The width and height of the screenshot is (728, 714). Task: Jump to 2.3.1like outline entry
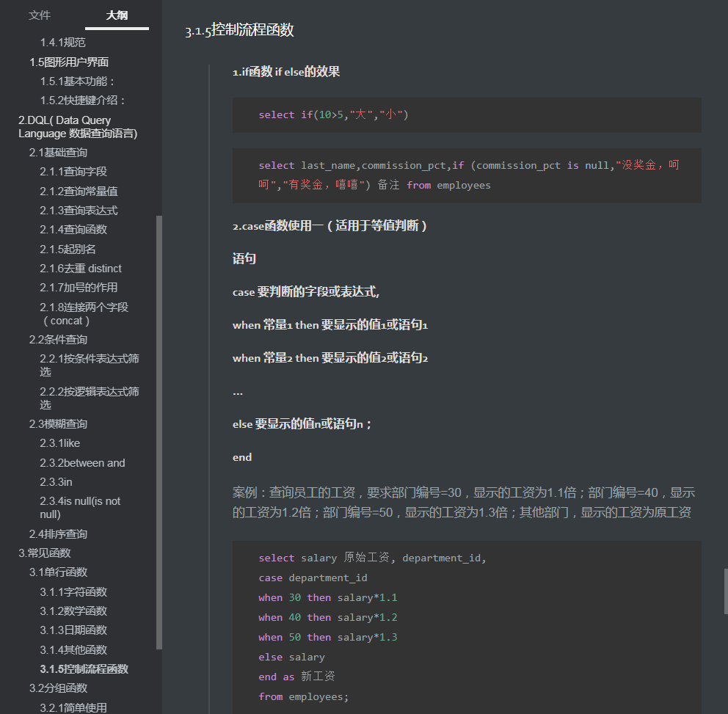click(60, 443)
